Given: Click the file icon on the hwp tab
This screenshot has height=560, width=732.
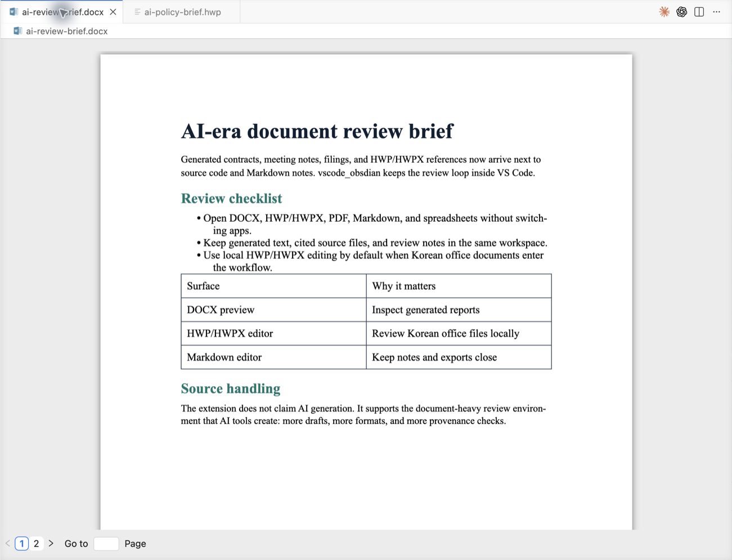Looking at the screenshot, I should tap(137, 12).
